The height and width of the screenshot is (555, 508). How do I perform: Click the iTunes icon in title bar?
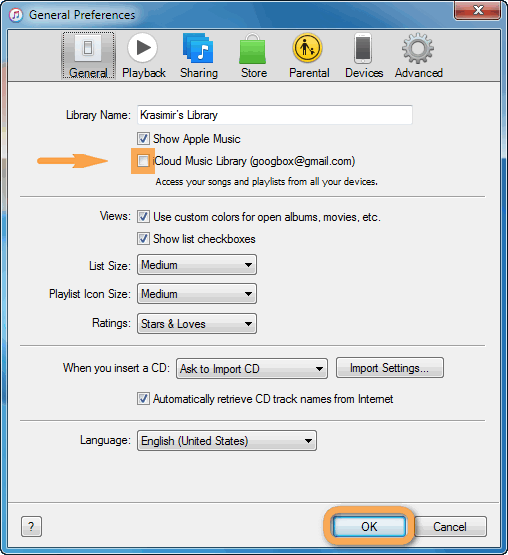[x=16, y=15]
